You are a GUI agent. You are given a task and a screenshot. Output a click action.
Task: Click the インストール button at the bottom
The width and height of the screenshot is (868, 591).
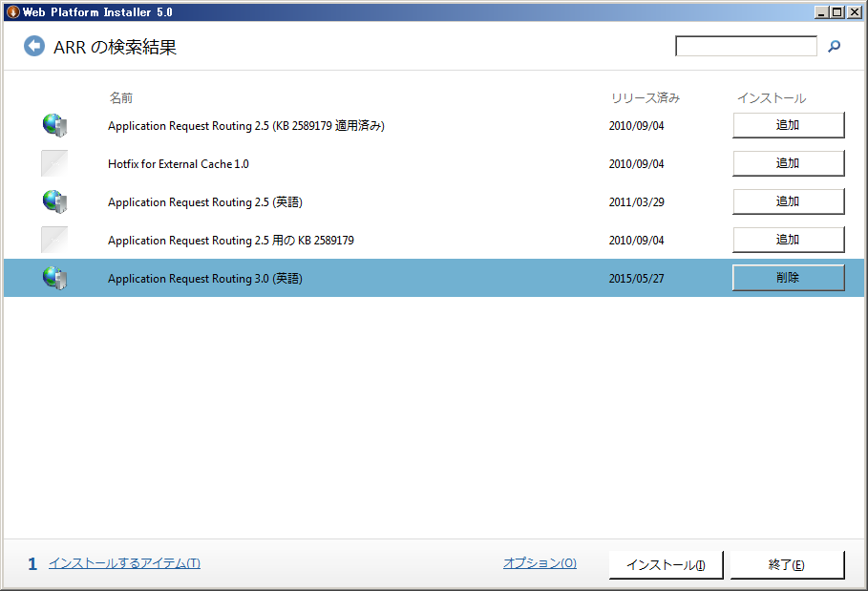(666, 565)
